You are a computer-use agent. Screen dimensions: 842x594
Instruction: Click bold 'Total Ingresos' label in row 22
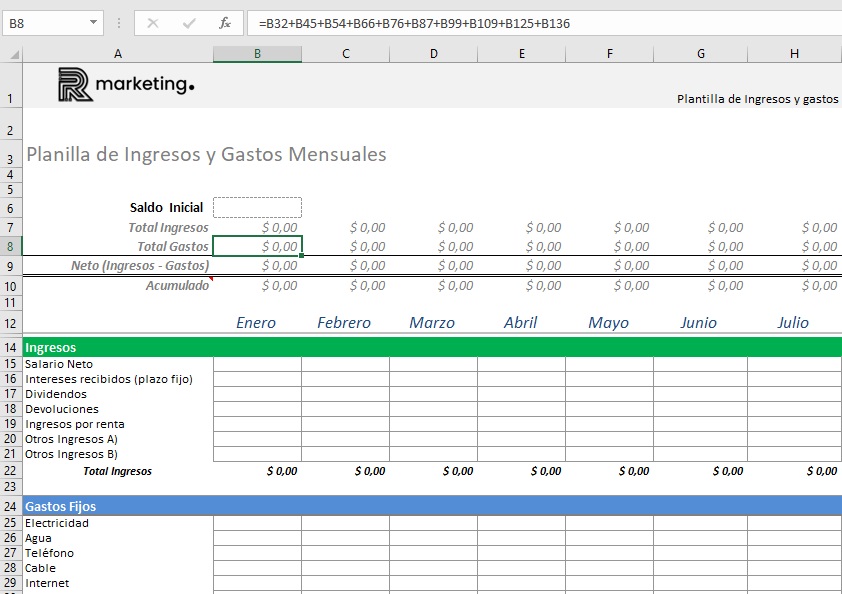coord(118,471)
